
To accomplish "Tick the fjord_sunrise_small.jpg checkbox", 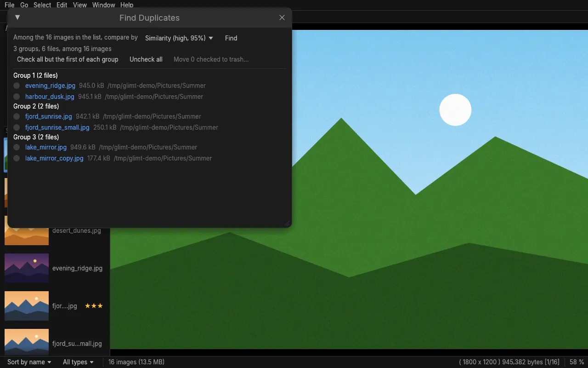I will coord(17,127).
